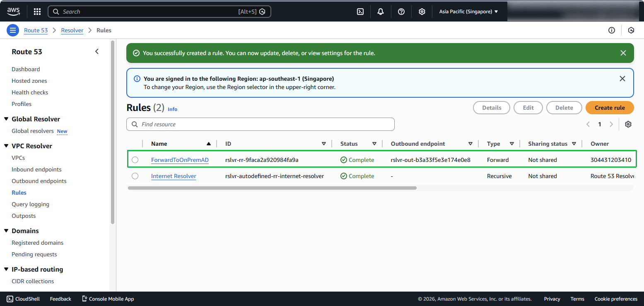Open the AWS services grid menu
644x306 pixels.
[x=37, y=12]
